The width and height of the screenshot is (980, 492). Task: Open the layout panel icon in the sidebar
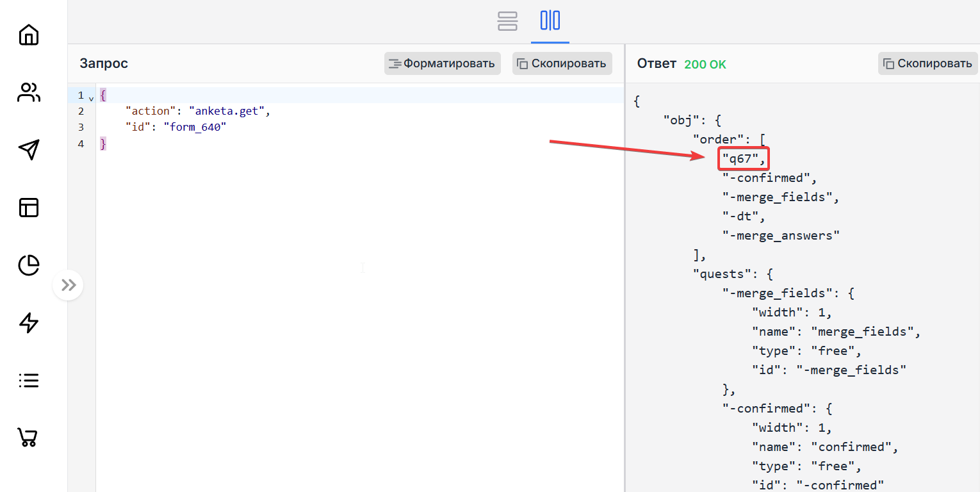pyautogui.click(x=28, y=208)
